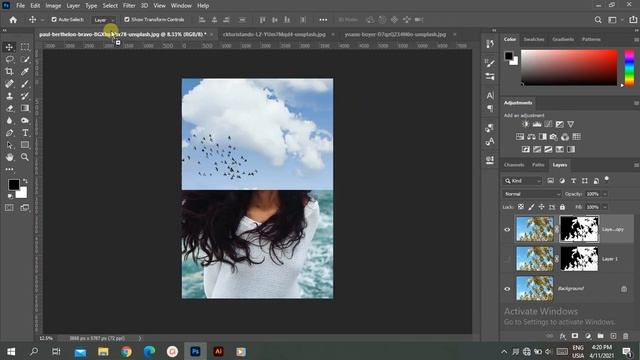This screenshot has height=360, width=640.
Task: Select the Spot Healing Brush tool
Action: click(9, 84)
